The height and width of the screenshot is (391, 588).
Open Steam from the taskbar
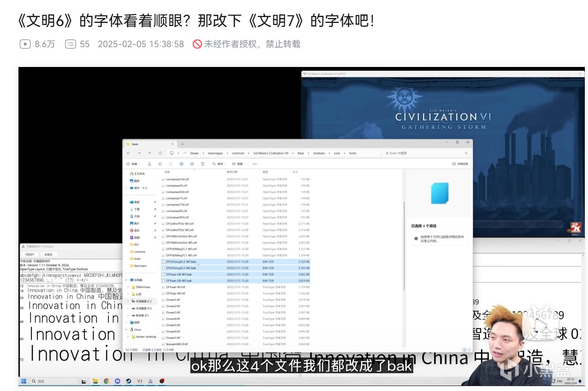pos(129,381)
